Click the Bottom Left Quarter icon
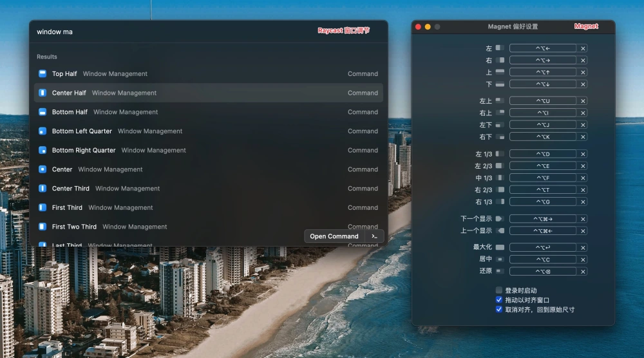This screenshot has width=644, height=358. [43, 131]
